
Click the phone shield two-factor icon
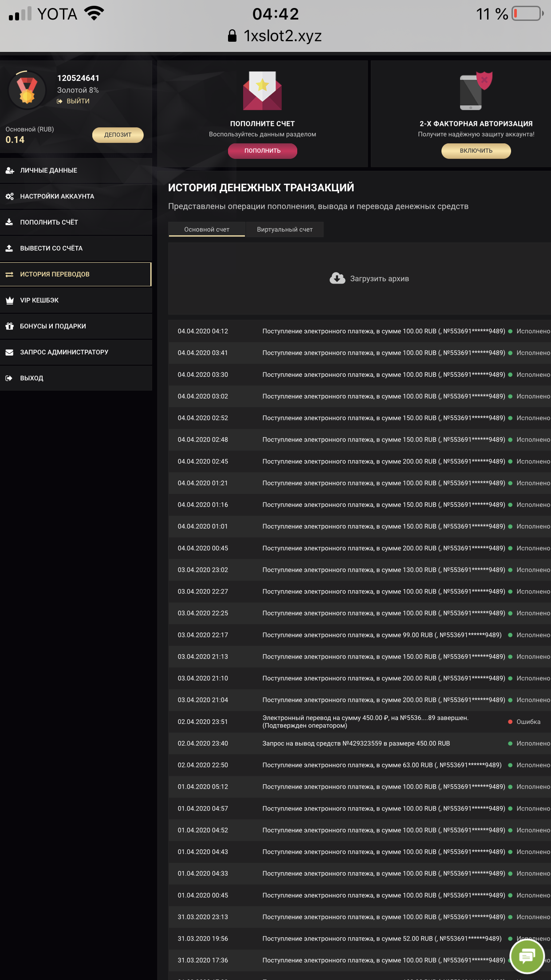click(x=476, y=91)
